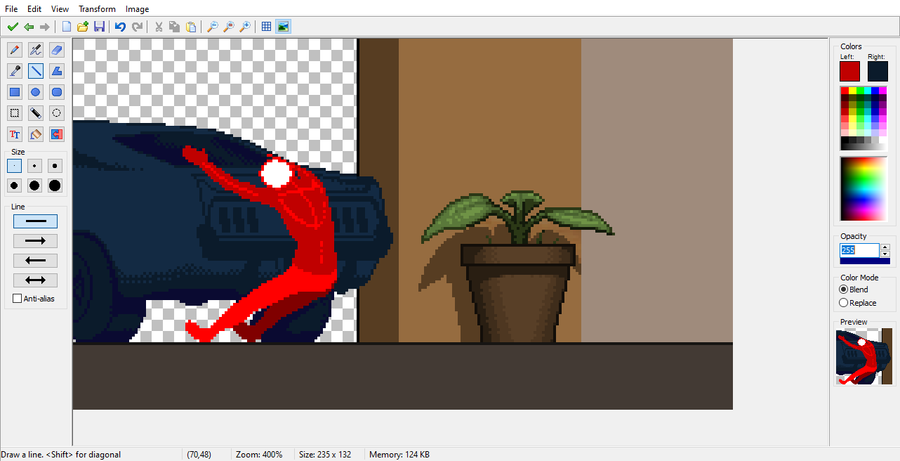Screen dimensions: 900x461
Task: Click the gray right arrow icon
Action: pos(44,26)
